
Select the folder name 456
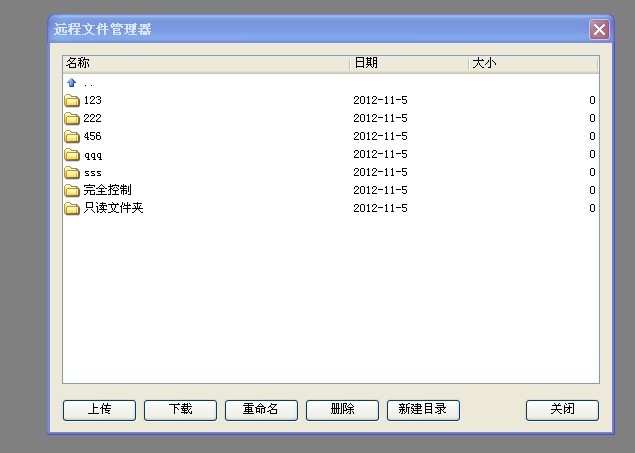(x=92, y=136)
